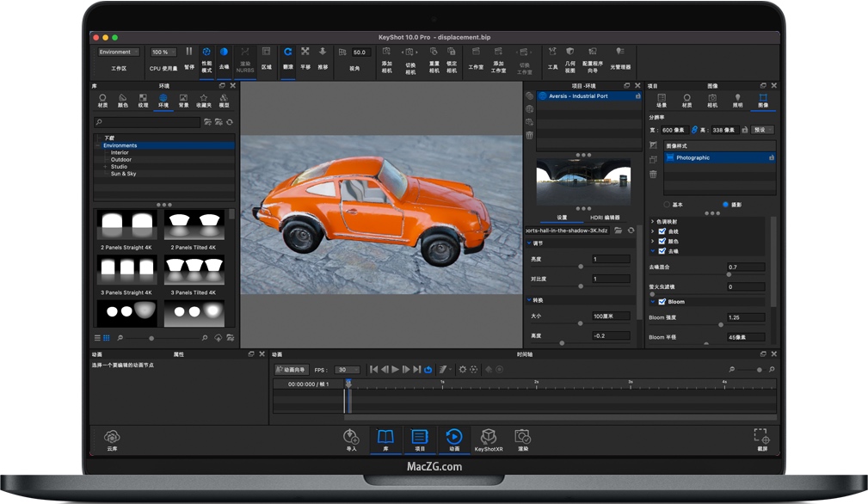The width and height of the screenshot is (868, 504).
Task: Switch to the HDRI Editor (HDRI 编辑器) tab
Action: coord(605,218)
